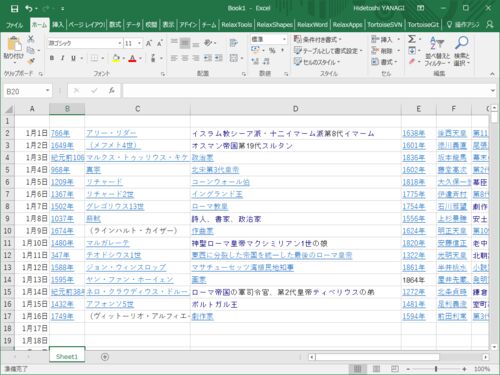Open the font size dropdown
This screenshot has width=500, height=375.
click(139, 43)
